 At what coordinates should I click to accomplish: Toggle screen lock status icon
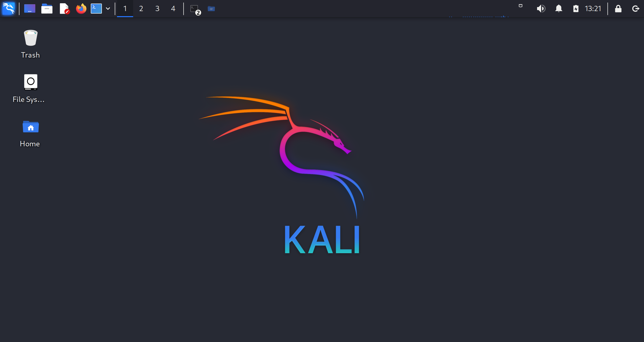tap(619, 8)
